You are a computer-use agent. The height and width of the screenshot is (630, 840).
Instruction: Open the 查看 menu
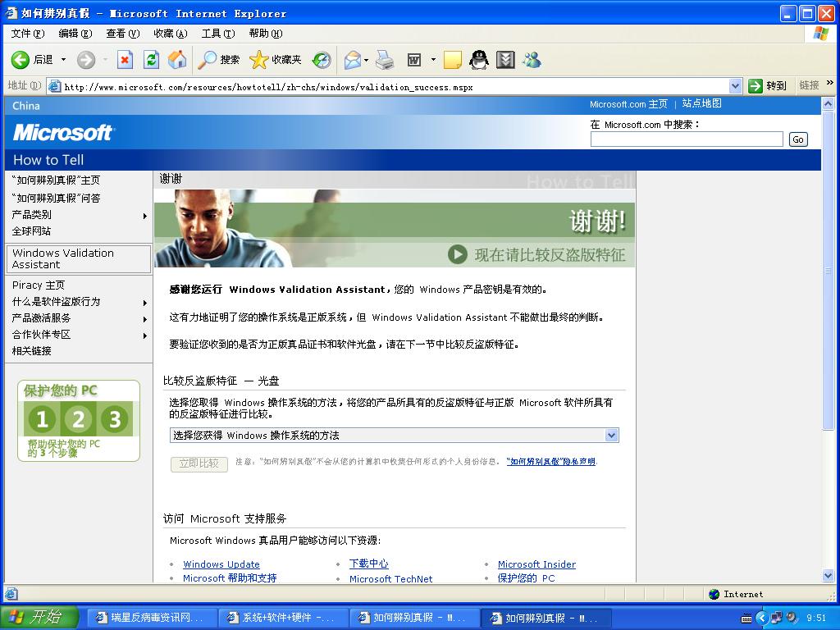(123, 34)
